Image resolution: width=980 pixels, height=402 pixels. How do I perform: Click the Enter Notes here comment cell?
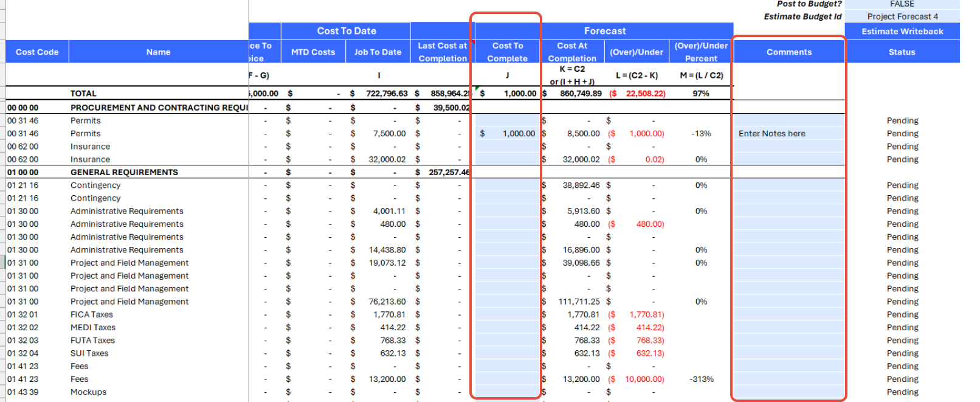pos(788,134)
